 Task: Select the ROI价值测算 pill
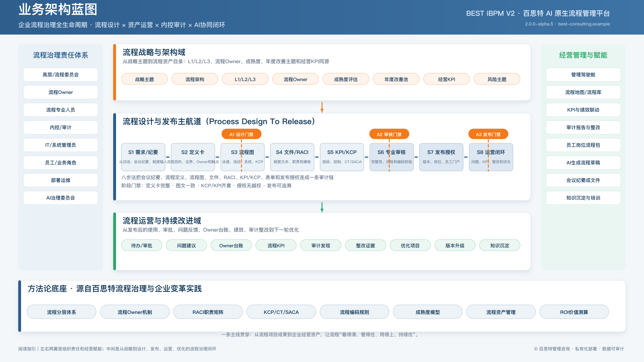(x=574, y=312)
